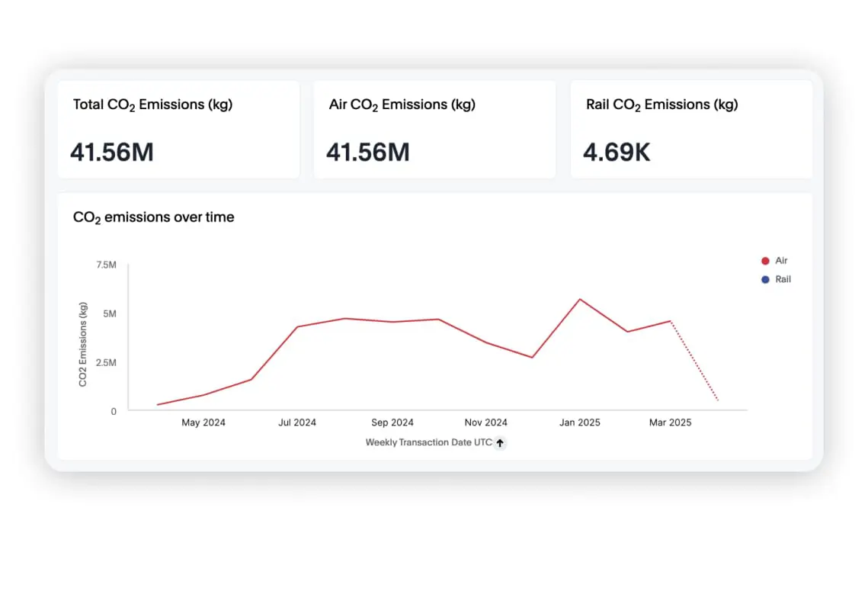Select the May 2024 axis label
This screenshot has height=604, width=868.
point(203,422)
